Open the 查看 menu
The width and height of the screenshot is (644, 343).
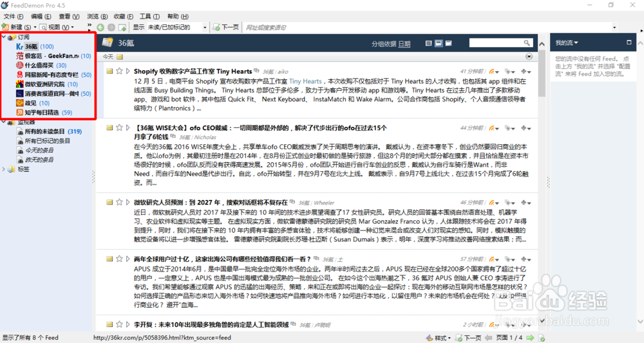click(69, 17)
